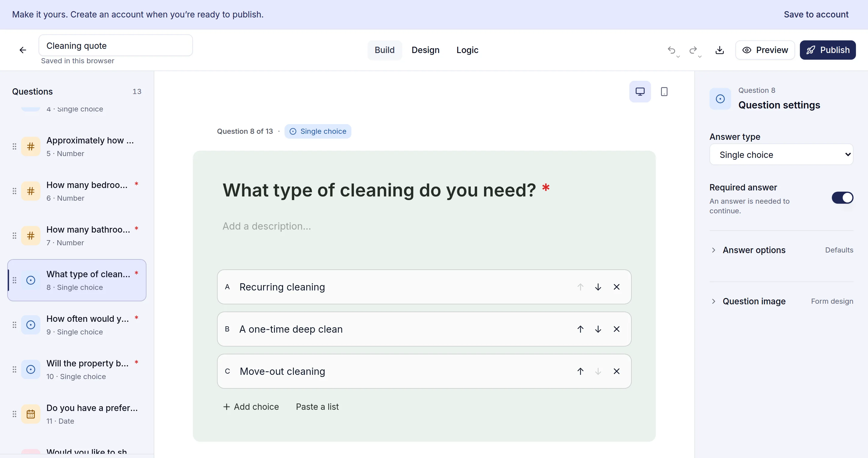Open the Build tab
Image resolution: width=868 pixels, height=458 pixels.
[x=385, y=50]
